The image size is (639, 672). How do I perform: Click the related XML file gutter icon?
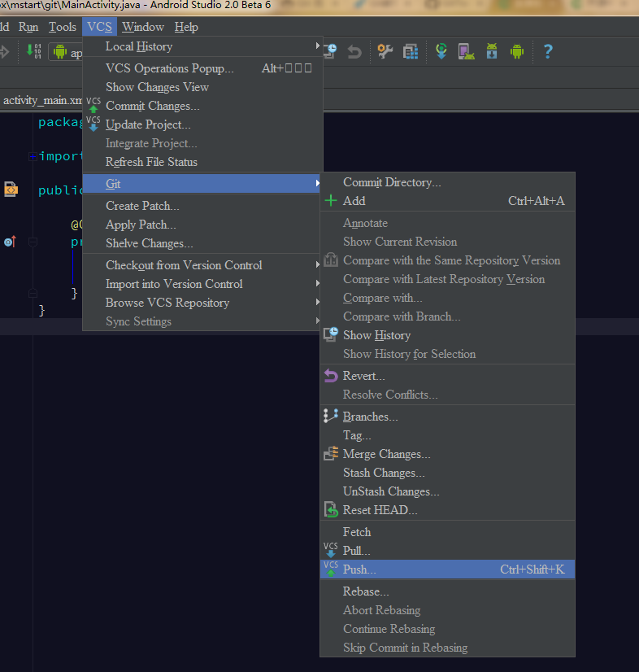[11, 189]
